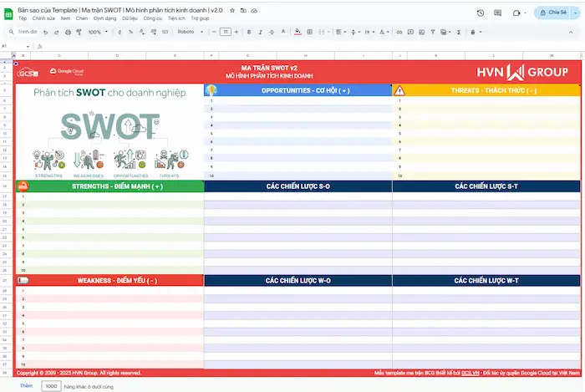The height and width of the screenshot is (392, 585).
Task: Open the Định dạng menu
Action: [x=105, y=18]
